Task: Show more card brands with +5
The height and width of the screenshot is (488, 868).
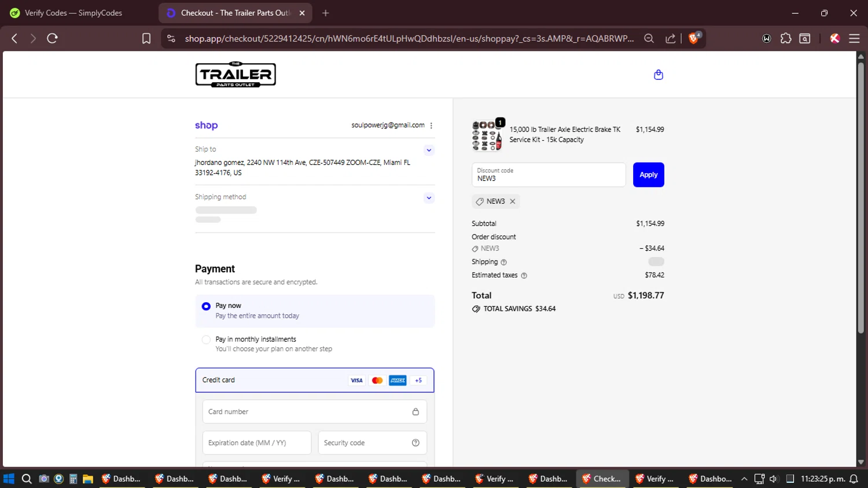Action: coord(418,380)
